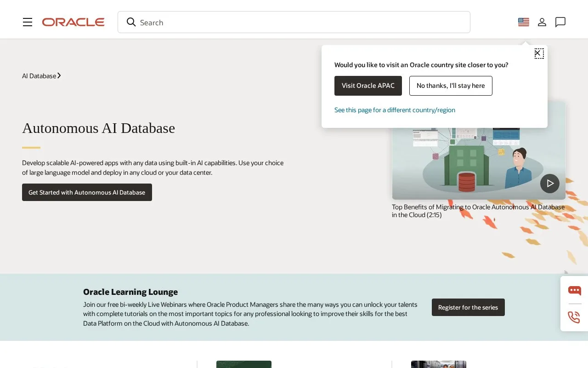Open the Top Benefits of Migrating caption link
This screenshot has width=588, height=368.
pos(478,211)
